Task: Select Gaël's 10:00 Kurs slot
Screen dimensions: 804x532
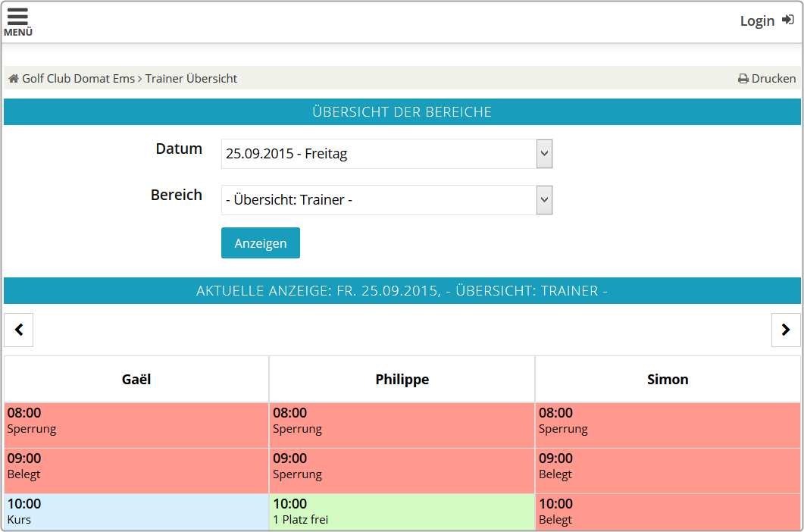Action: tap(136, 512)
